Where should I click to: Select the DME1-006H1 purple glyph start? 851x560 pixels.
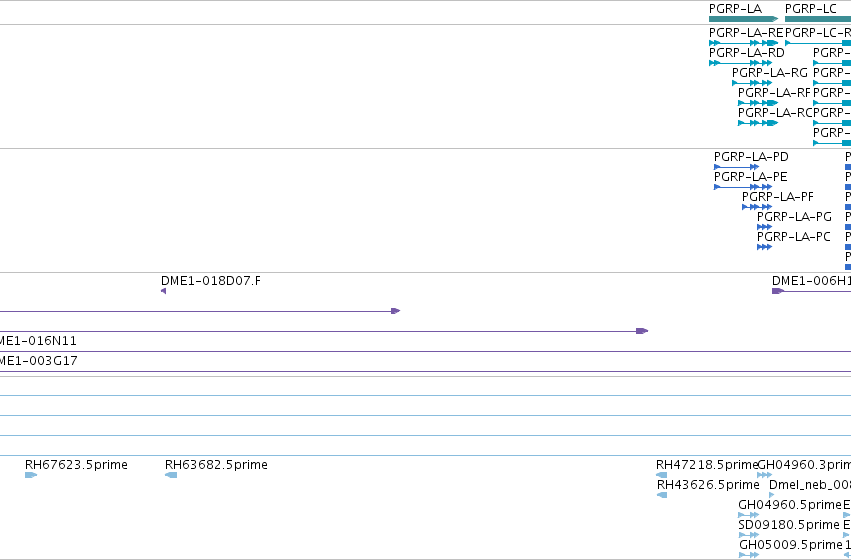(x=778, y=291)
